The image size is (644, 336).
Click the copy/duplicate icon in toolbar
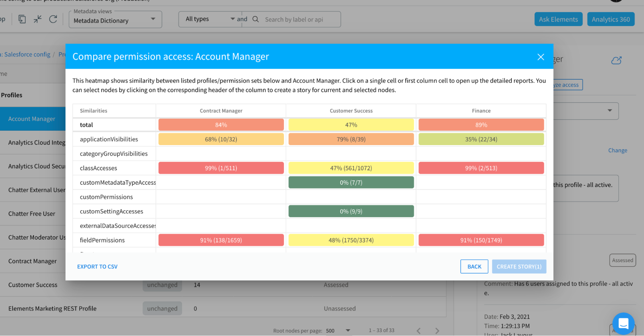click(x=22, y=19)
